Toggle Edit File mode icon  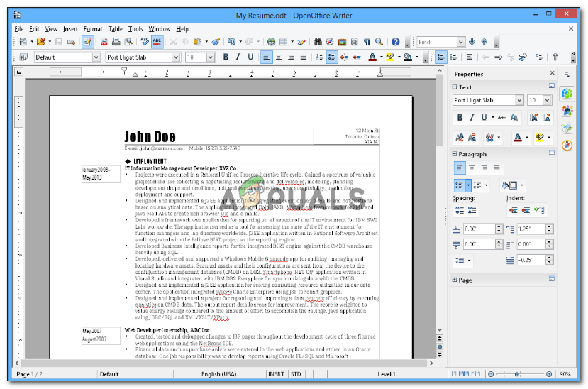pyautogui.click(x=87, y=42)
